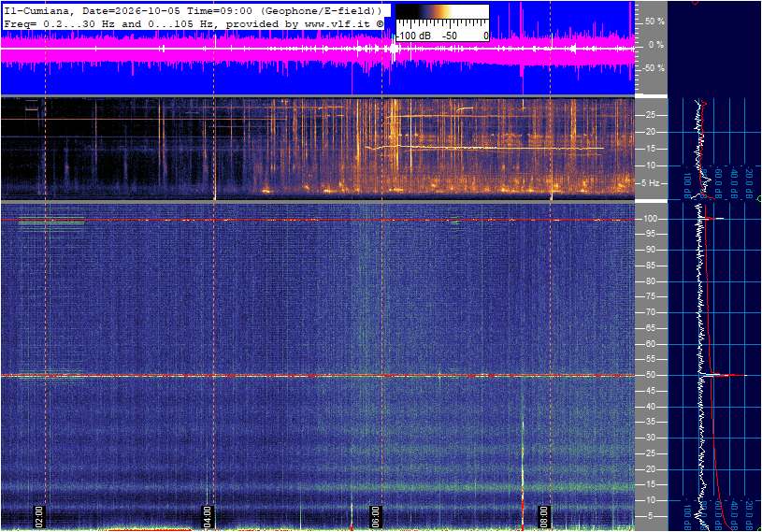Click the 50 Hz label on the E-field scale
Screen dimensions: 762x532
click(650, 375)
